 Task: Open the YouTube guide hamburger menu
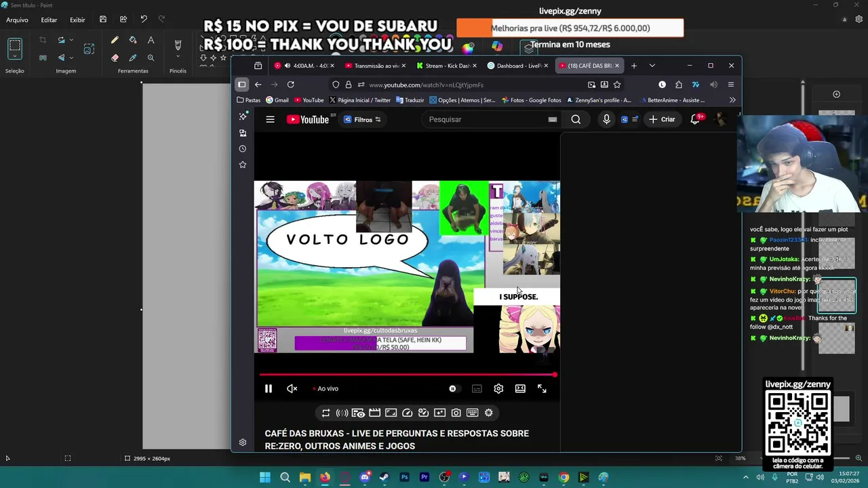(270, 119)
